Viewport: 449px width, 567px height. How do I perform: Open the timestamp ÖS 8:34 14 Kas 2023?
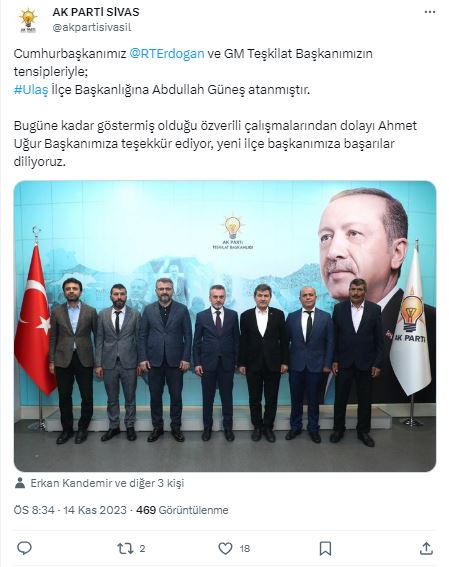[x=70, y=510]
